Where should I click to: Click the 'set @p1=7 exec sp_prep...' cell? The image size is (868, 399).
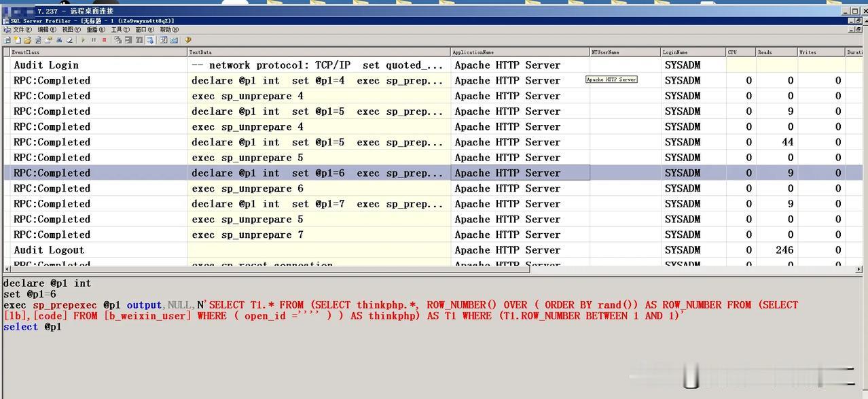(319, 204)
